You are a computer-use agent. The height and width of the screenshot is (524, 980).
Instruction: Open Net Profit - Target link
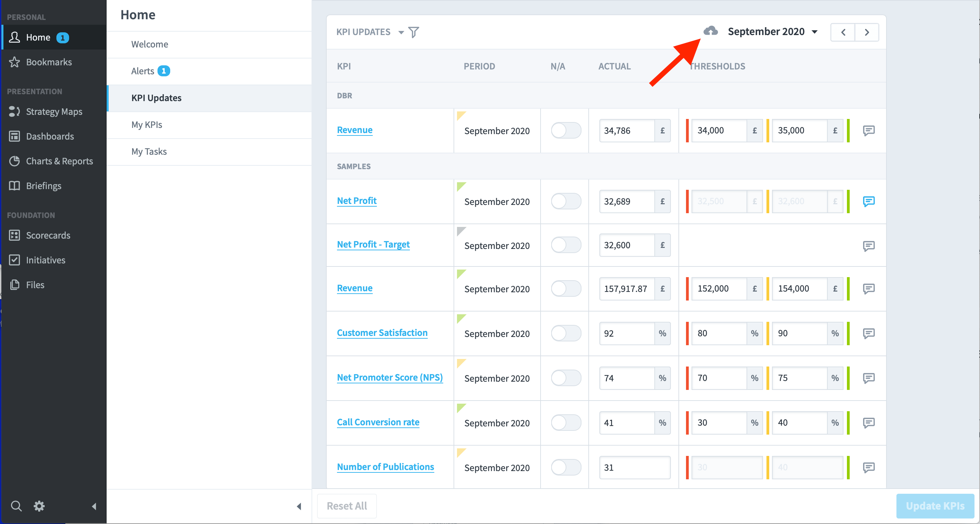373,245
